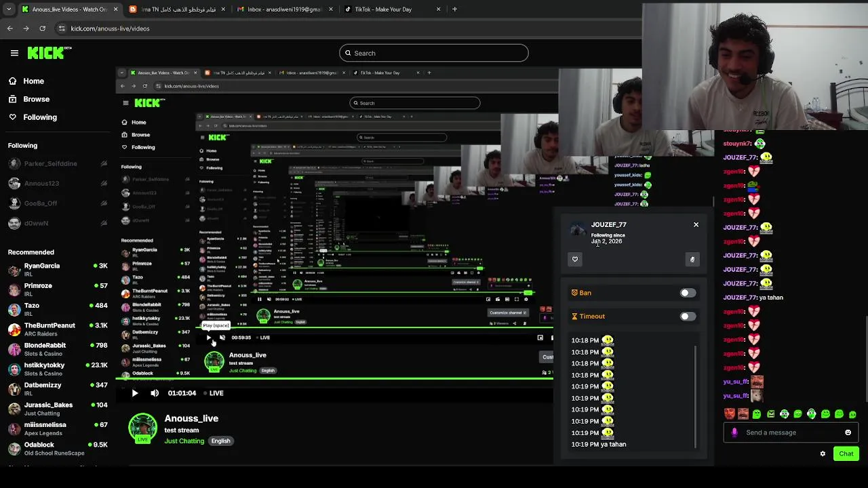The width and height of the screenshot is (868, 488).
Task: Open Datbemizzy recommended channel
Action: click(57, 389)
